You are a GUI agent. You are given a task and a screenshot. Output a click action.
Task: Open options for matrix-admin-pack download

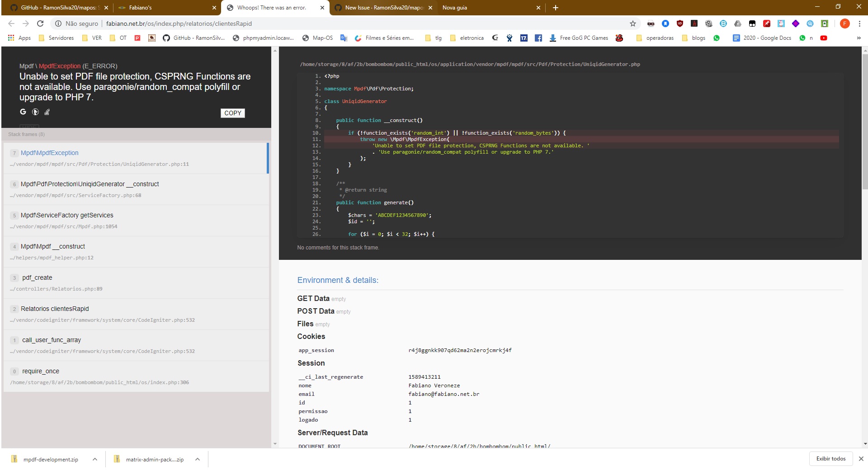(x=197, y=459)
